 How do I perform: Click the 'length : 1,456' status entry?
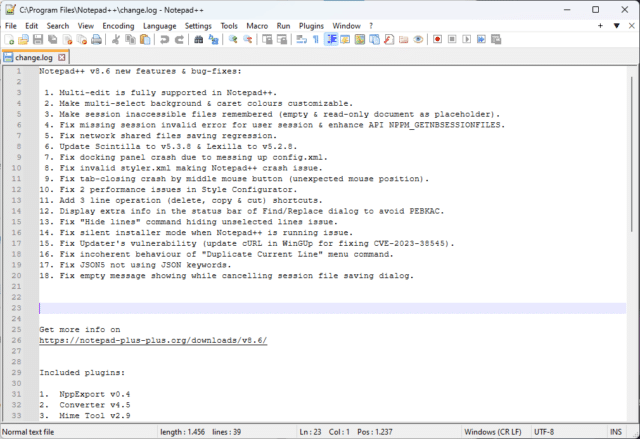pos(182,432)
